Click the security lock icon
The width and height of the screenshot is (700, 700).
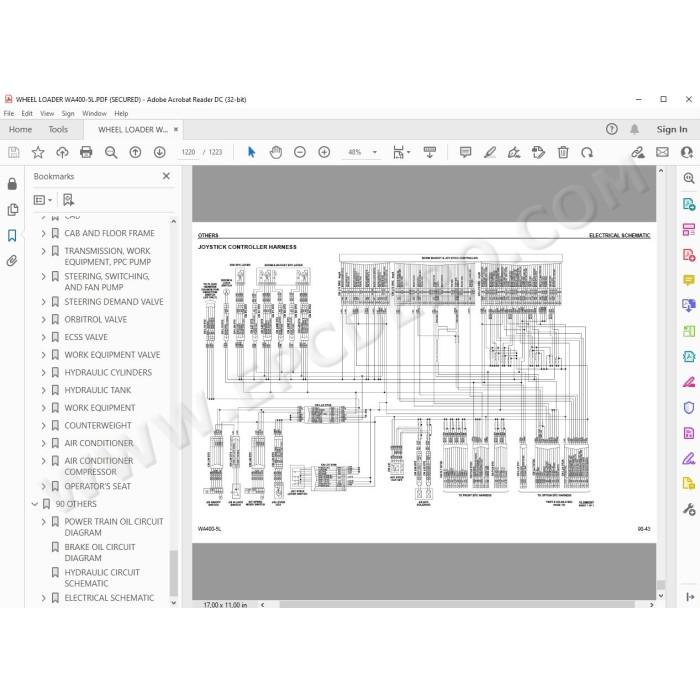[12, 184]
